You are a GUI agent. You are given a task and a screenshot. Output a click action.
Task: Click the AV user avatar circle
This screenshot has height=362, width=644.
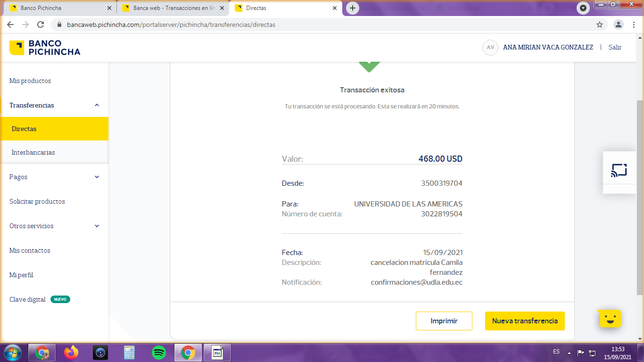pyautogui.click(x=490, y=48)
